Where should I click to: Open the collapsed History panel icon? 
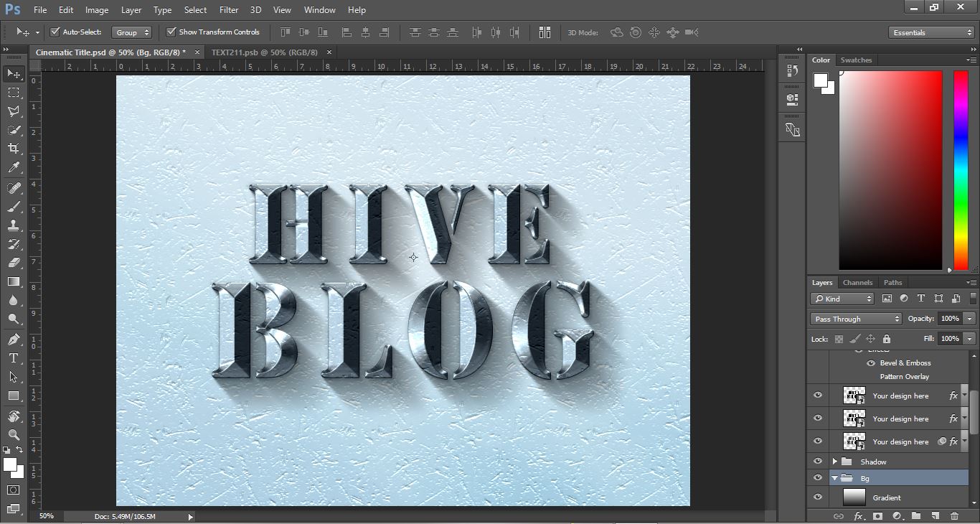point(792,70)
